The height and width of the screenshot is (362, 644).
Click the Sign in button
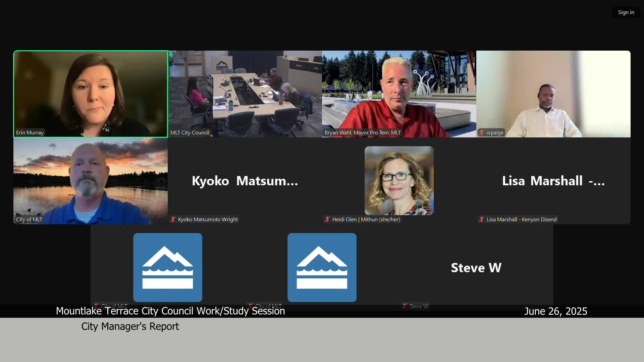point(626,12)
